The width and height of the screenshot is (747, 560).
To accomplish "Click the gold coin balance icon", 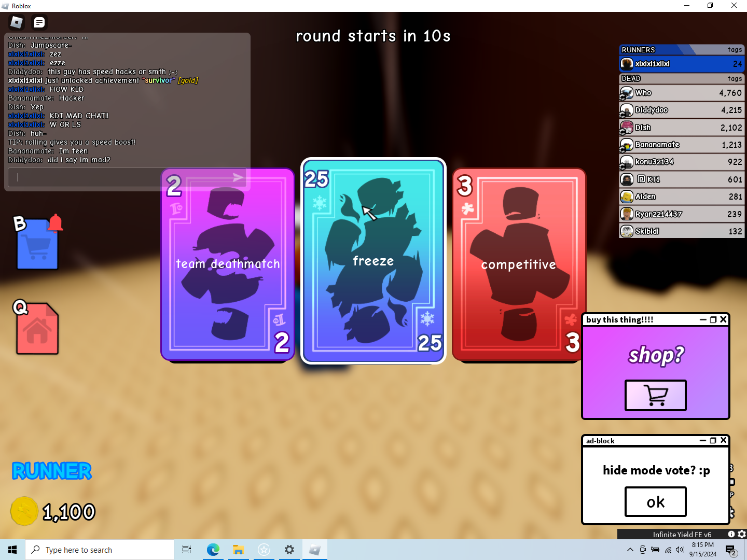I will tap(24, 511).
